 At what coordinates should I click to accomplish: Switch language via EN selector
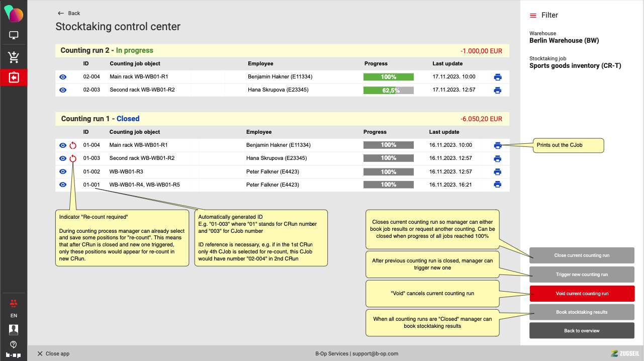(x=14, y=316)
